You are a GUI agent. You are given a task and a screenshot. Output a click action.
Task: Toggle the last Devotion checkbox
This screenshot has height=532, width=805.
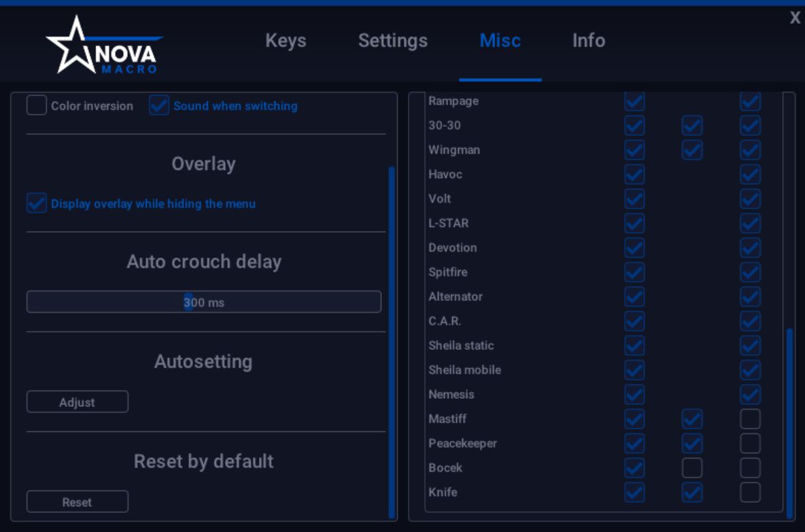pos(750,248)
